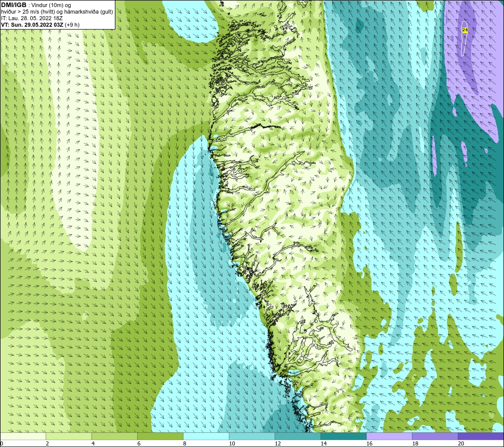Viewport: 504px width, 447px height.
Task: Select the light cyan legend swatch between 8 and 10
Action: pyautogui.click(x=206, y=436)
